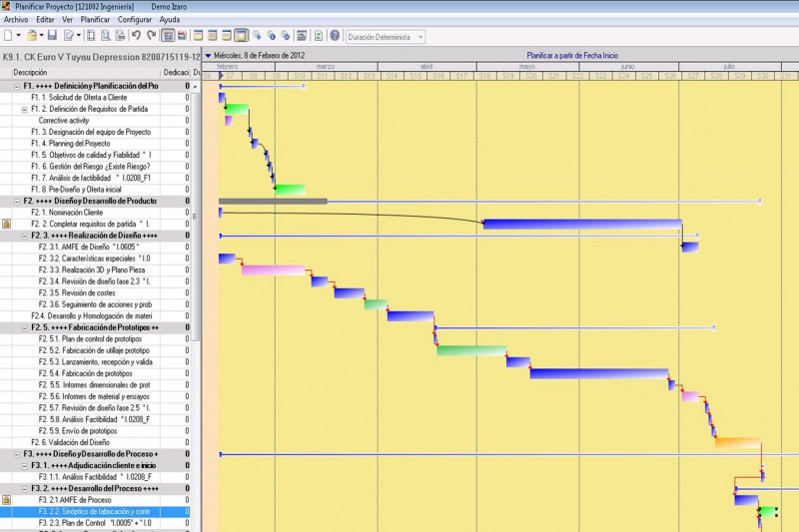
Task: Select highlighted F3.2.2 Sinóptico de fabricación row
Action: (x=95, y=512)
